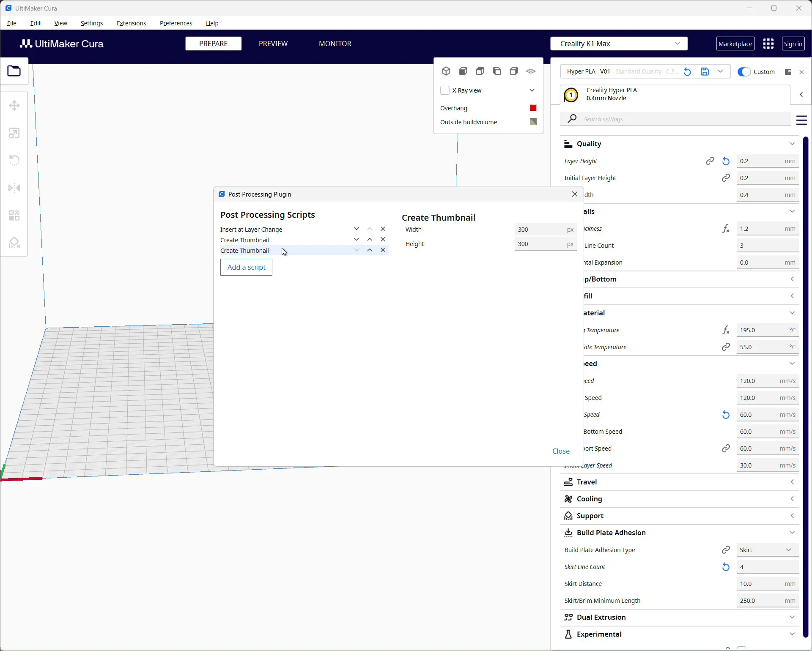812x651 pixels.
Task: Open the settings visibility hamburger menu
Action: tap(801, 120)
